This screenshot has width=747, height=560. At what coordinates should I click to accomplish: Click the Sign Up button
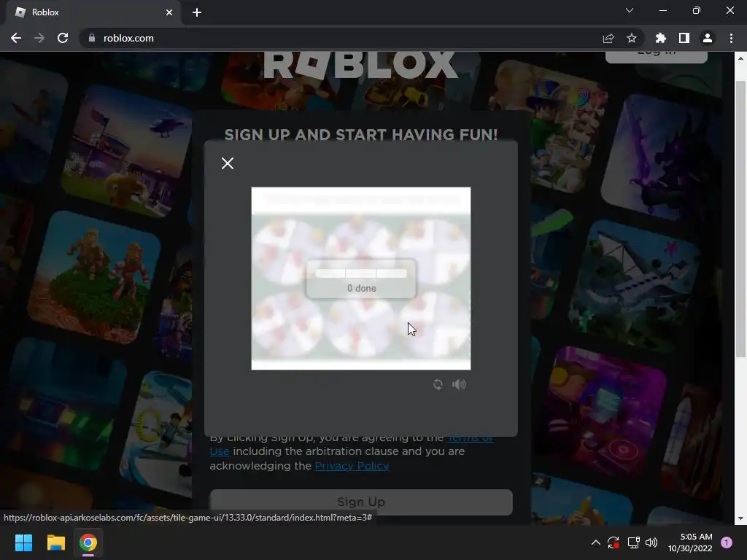(361, 502)
